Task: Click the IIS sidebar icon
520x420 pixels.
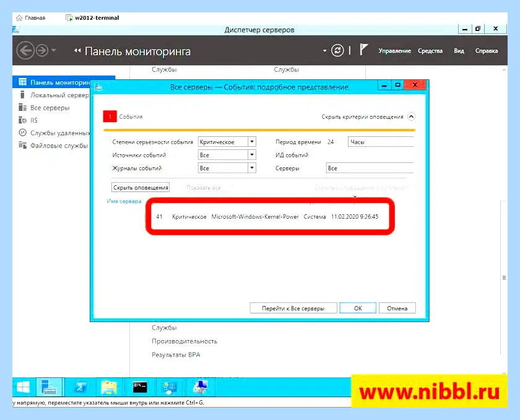Action: (x=22, y=120)
